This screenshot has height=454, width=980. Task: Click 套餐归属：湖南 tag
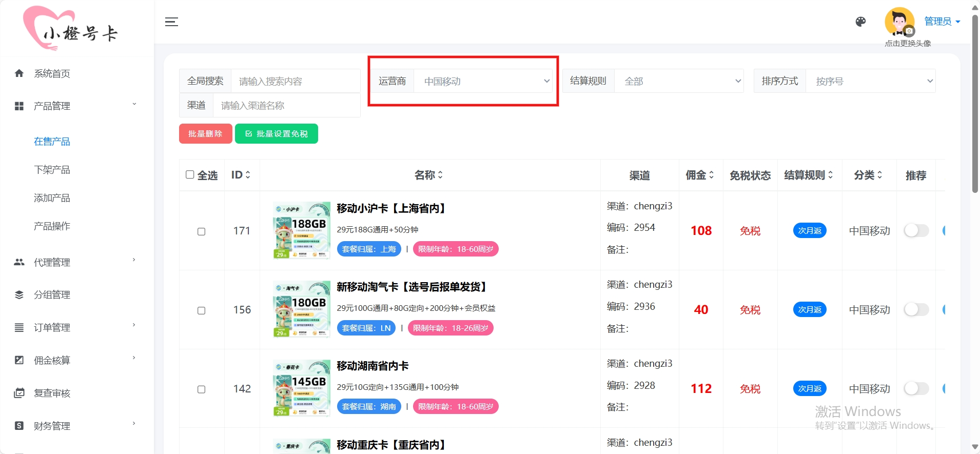point(369,407)
